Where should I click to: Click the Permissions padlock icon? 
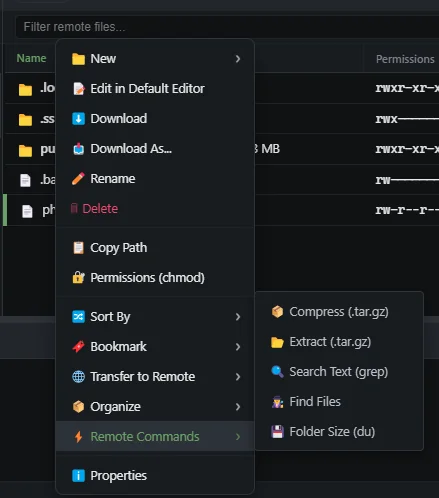coord(78,278)
